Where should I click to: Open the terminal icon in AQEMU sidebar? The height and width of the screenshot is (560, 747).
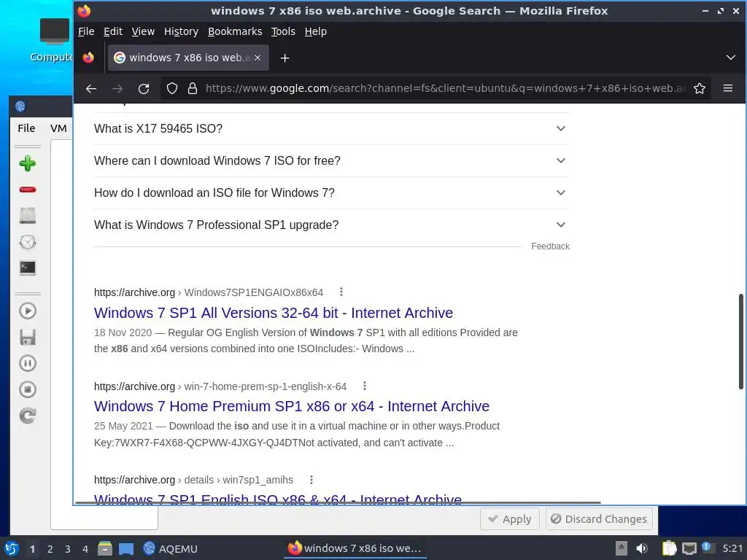(28, 268)
